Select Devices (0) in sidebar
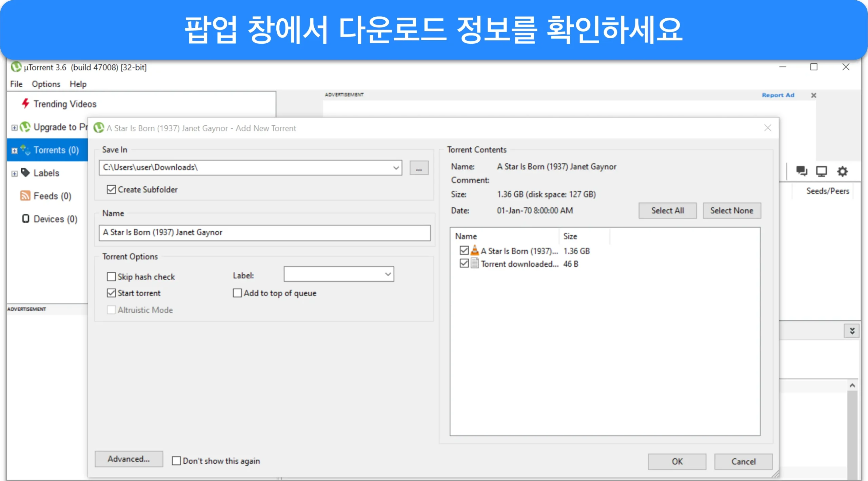 coord(55,219)
